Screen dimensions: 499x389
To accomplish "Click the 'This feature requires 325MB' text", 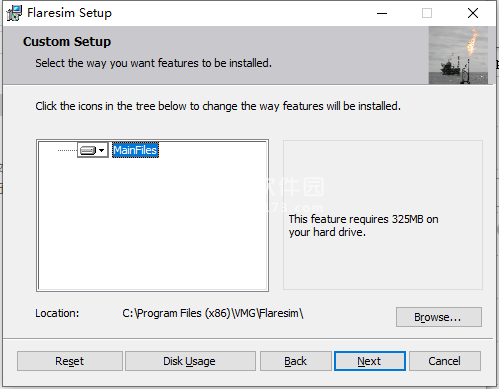I will point(363,225).
